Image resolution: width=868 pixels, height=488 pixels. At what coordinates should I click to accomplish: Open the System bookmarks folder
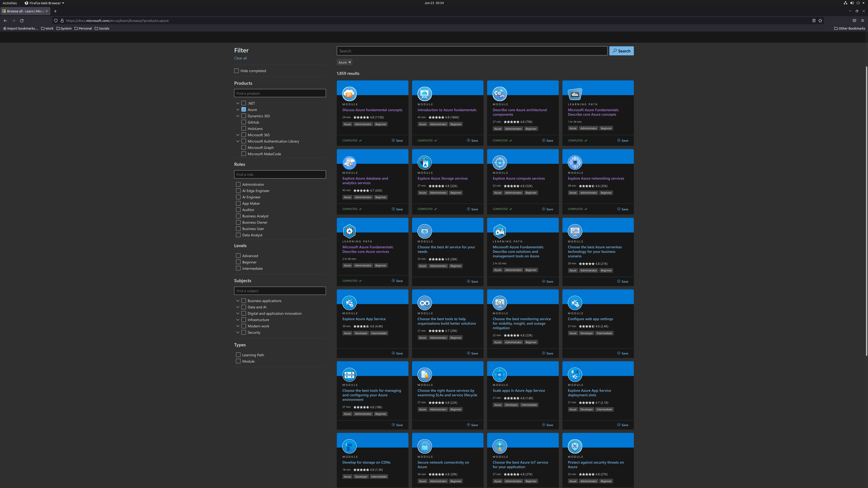[64, 28]
